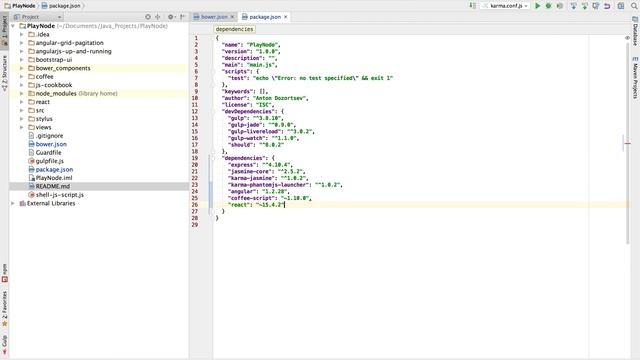Start debugging with the green bug icon
The image size is (640, 360).
point(549,6)
